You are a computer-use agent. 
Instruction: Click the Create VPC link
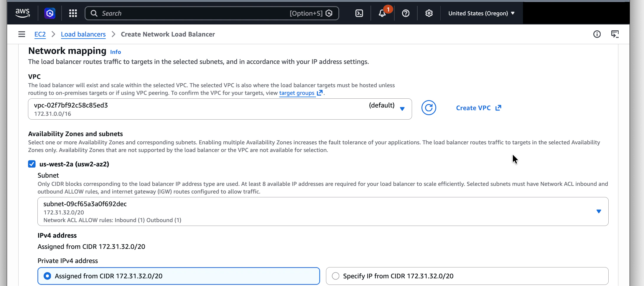474,108
